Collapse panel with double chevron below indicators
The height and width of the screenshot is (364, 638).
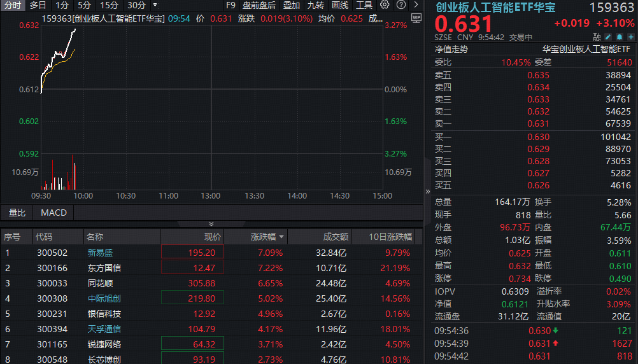point(211,224)
